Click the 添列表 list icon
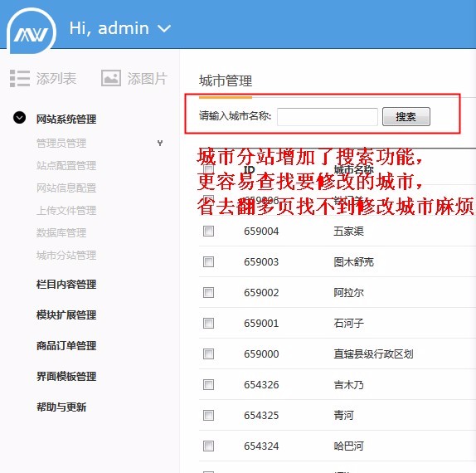Screen dimensions: 476x473 click(20, 78)
